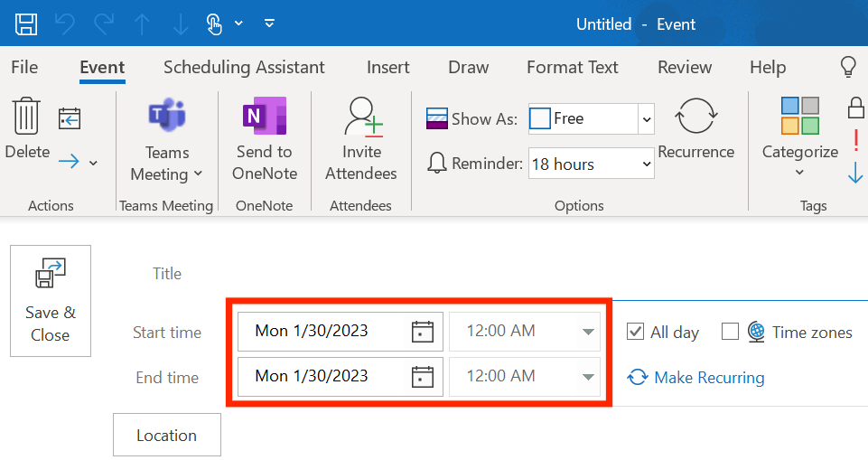Open the Format Text tab
This screenshot has width=868, height=460.
click(573, 67)
